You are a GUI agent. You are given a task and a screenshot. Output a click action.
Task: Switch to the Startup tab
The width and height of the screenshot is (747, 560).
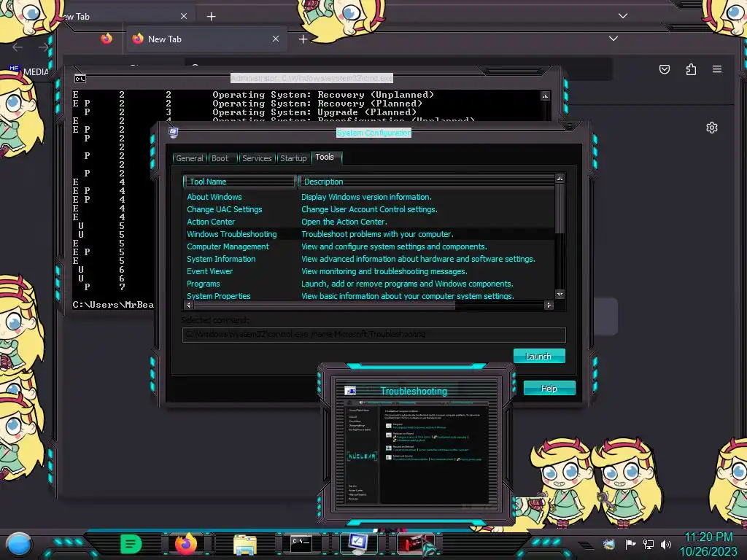pyautogui.click(x=293, y=158)
